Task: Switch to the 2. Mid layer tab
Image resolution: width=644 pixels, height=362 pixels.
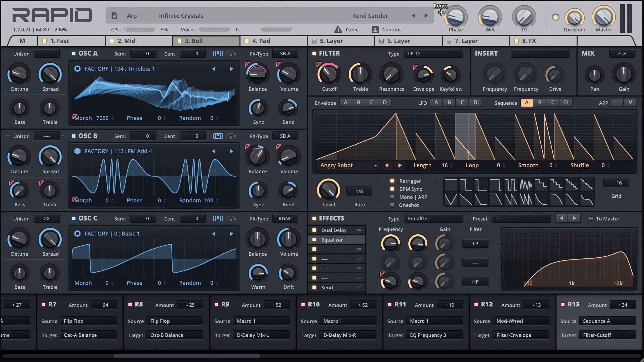Action: tap(139, 41)
